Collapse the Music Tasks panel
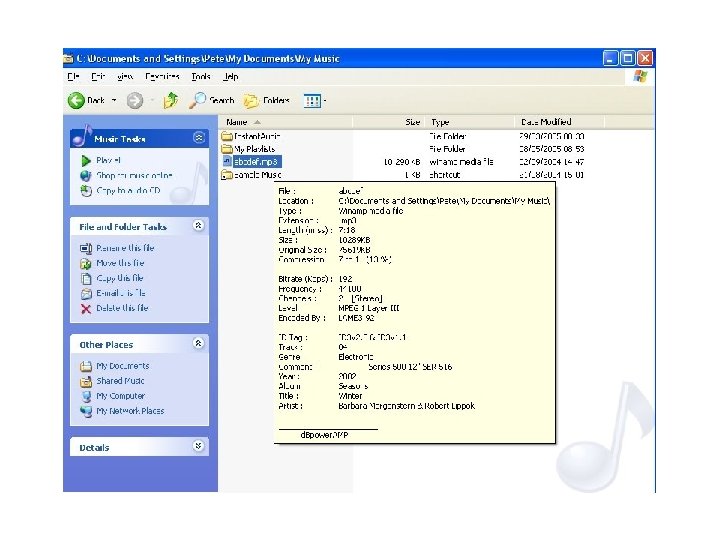The width and height of the screenshot is (720, 540). (x=198, y=138)
